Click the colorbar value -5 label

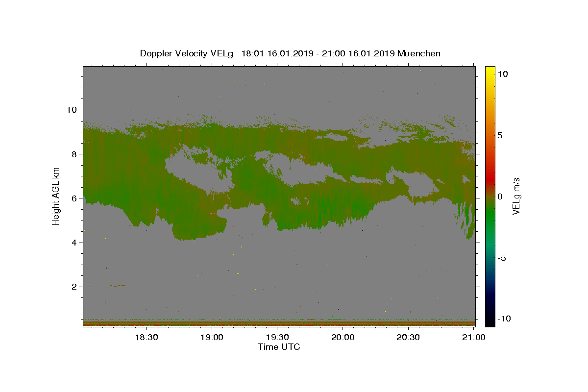tap(501, 258)
